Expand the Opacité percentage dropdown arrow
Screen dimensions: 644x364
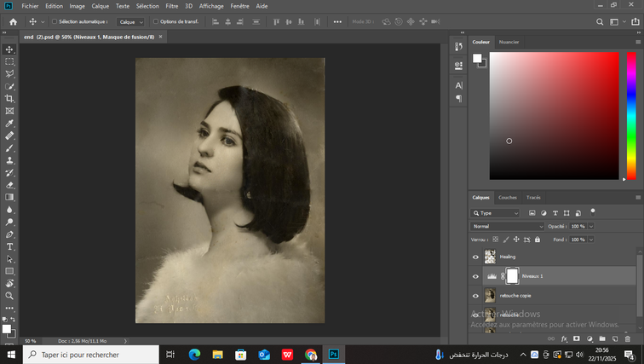point(590,227)
